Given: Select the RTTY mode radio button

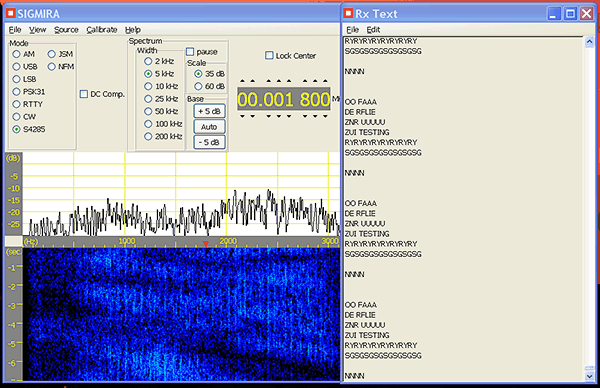Looking at the screenshot, I should pos(16,104).
